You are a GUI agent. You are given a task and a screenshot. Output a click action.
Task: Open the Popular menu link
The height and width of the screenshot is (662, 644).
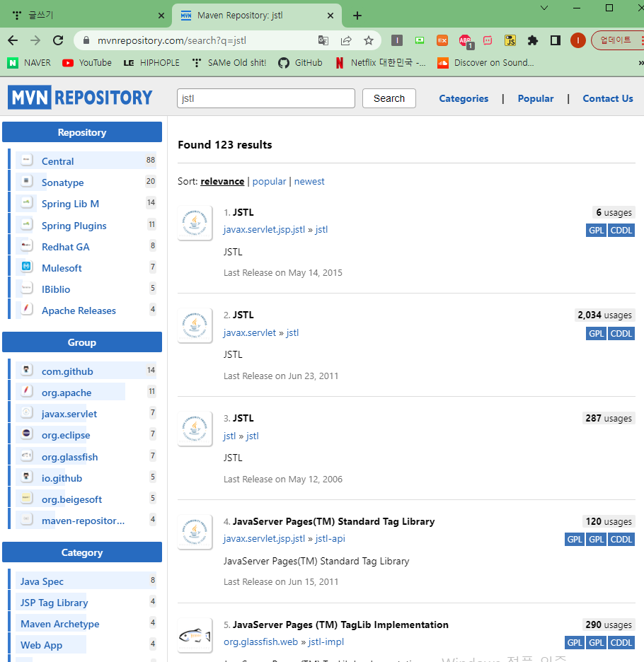(x=536, y=98)
